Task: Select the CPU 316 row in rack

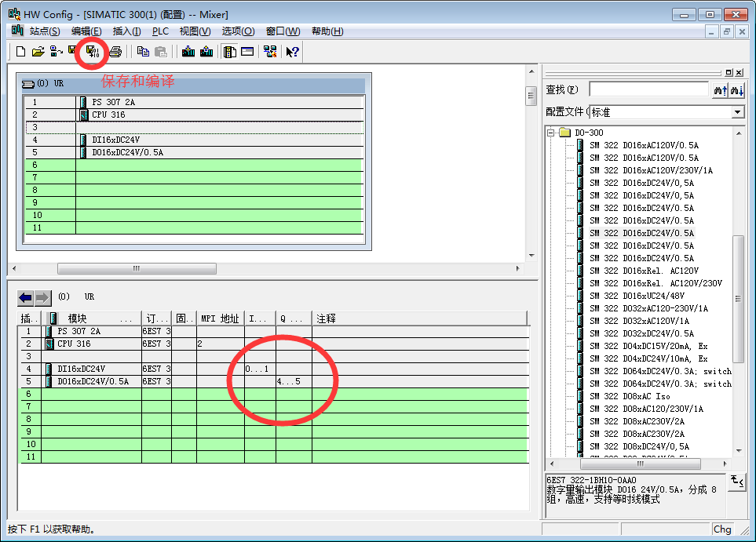Action: pos(108,115)
